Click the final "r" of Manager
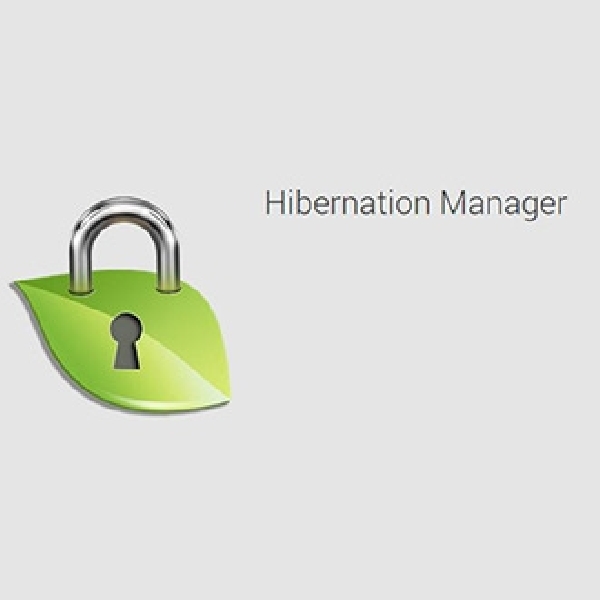 point(561,206)
